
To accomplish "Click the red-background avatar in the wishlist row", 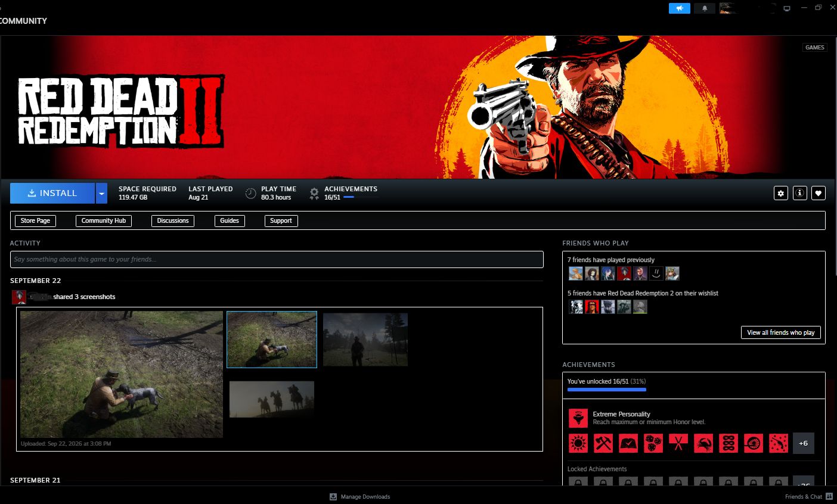I will point(591,307).
